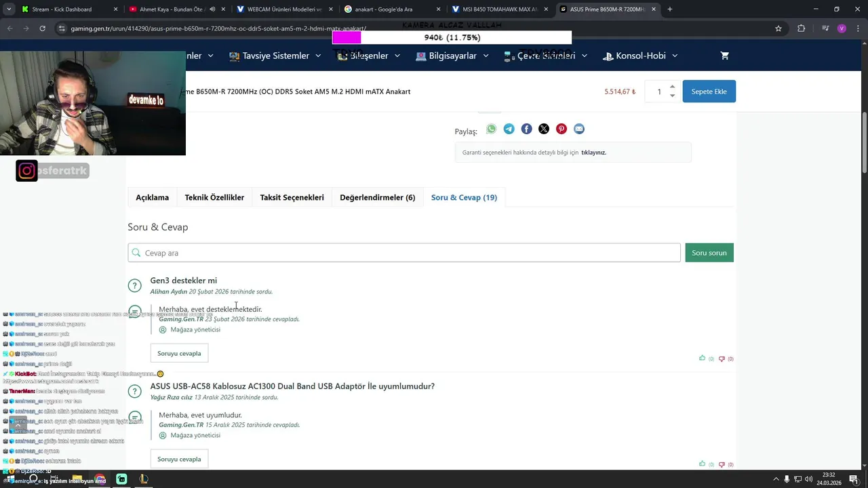Open the green app taskbar icon
This screenshot has width=868, height=488.
(x=121, y=479)
